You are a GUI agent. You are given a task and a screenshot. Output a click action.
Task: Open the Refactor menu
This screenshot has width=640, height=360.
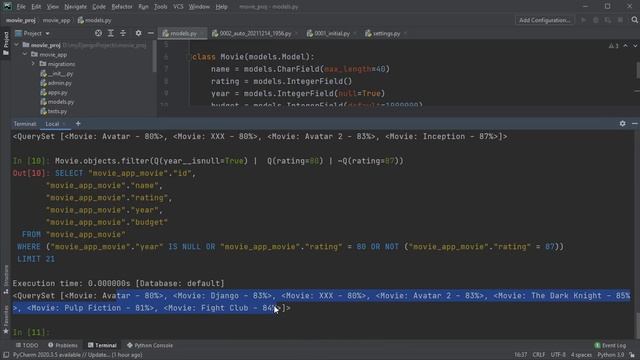click(x=122, y=7)
